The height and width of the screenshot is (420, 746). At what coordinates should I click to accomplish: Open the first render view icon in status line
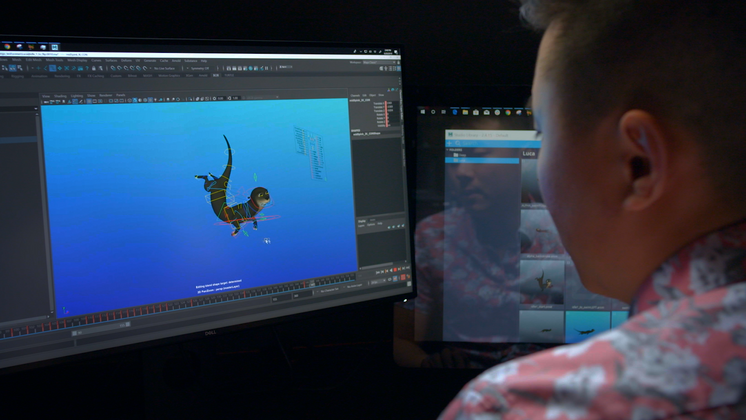click(228, 68)
